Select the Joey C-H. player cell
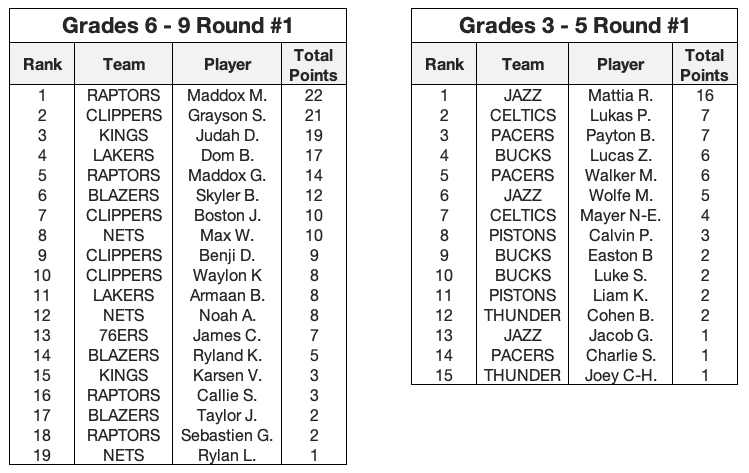The height and width of the screenshot is (473, 749). [621, 376]
